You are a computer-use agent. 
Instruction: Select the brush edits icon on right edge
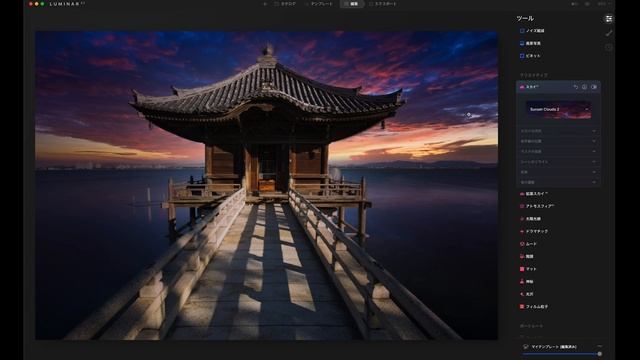tap(609, 33)
